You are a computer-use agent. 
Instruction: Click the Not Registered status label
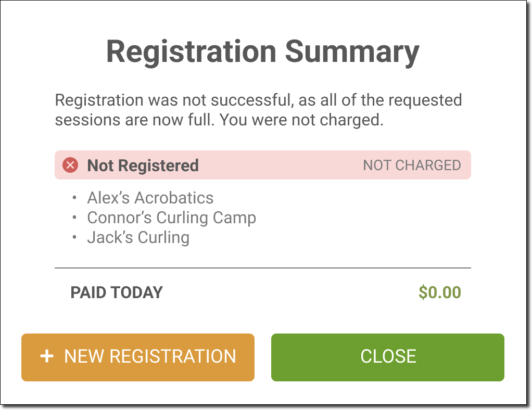[143, 165]
